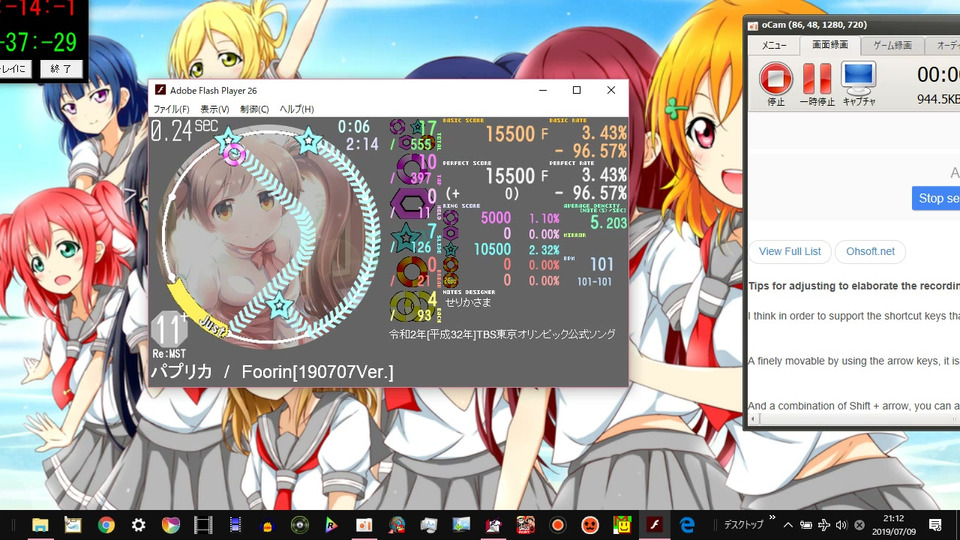The width and height of the screenshot is (960, 540).
Task: Click the notes designer name せりかさま
Action: click(468, 302)
